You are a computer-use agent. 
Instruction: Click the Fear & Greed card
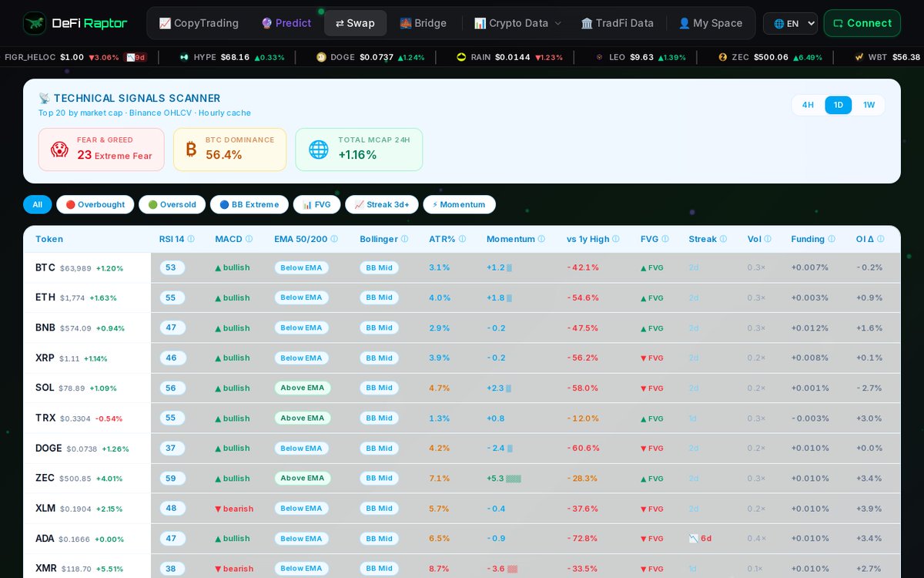tap(101, 150)
